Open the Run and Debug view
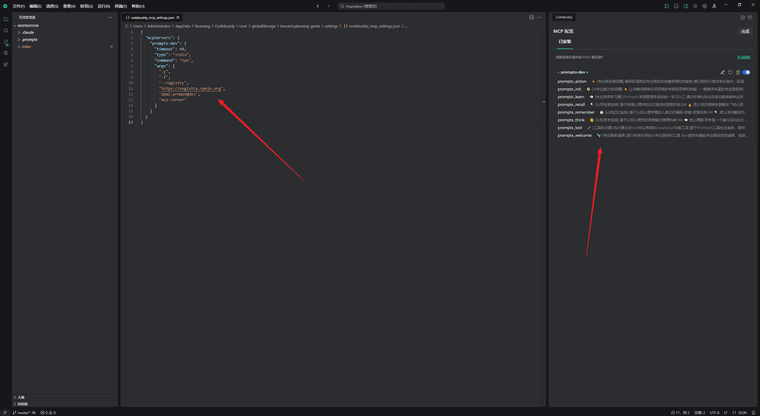 pyautogui.click(x=6, y=53)
